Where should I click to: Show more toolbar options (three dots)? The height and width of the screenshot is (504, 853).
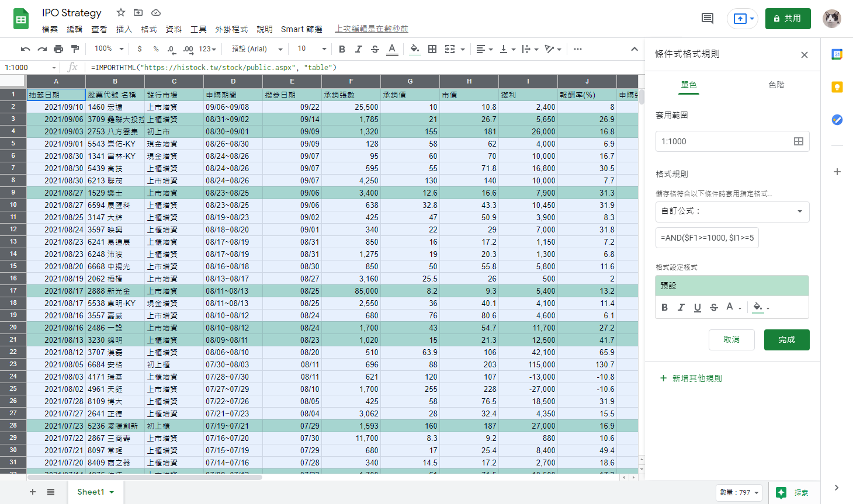[x=578, y=49]
